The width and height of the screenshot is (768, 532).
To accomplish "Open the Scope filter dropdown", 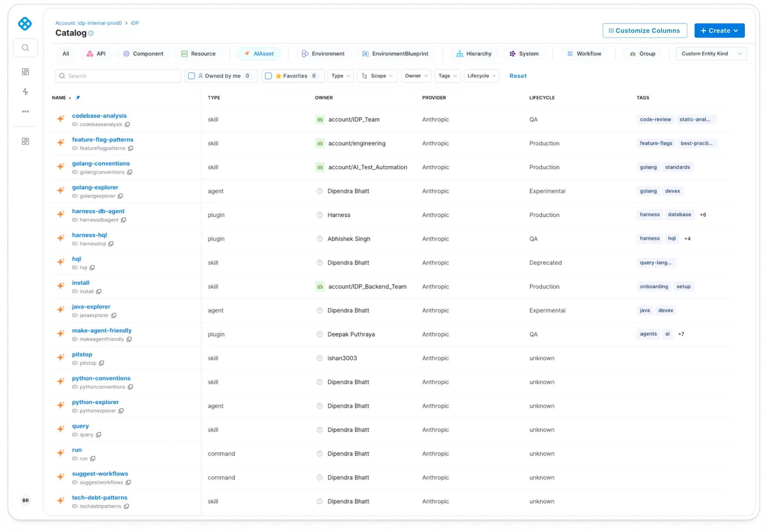I will 377,76.
